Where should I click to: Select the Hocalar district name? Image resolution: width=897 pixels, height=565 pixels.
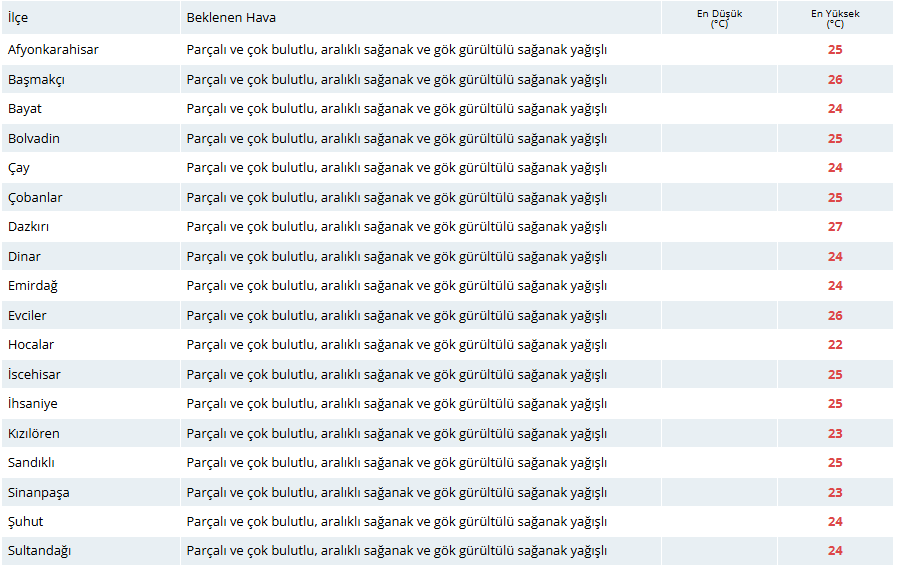click(31, 345)
